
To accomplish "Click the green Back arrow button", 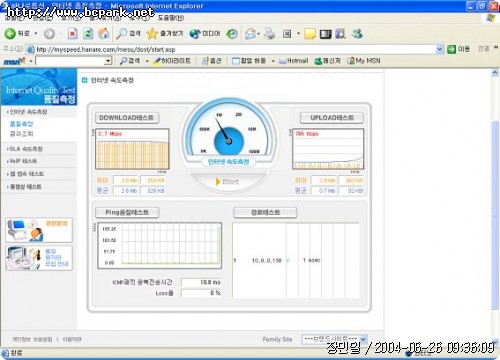I will [10, 33].
